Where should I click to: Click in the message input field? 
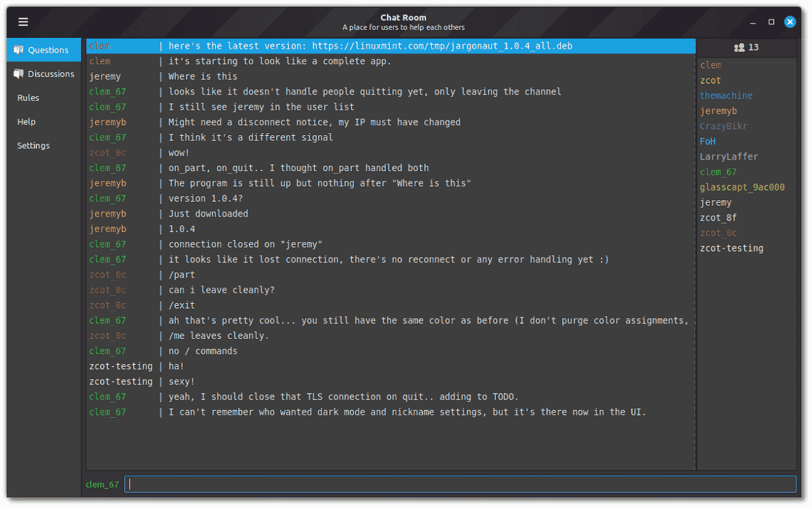[460, 484]
